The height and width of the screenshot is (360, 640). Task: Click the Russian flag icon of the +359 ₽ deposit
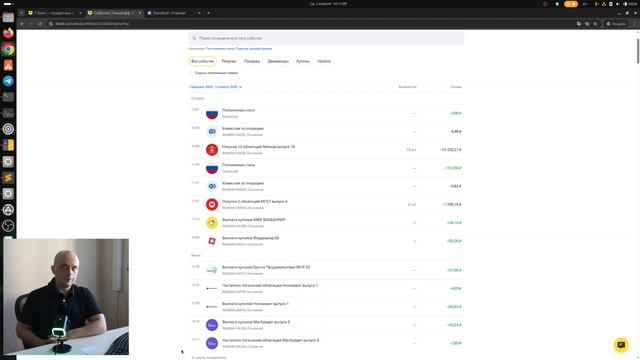click(212, 113)
